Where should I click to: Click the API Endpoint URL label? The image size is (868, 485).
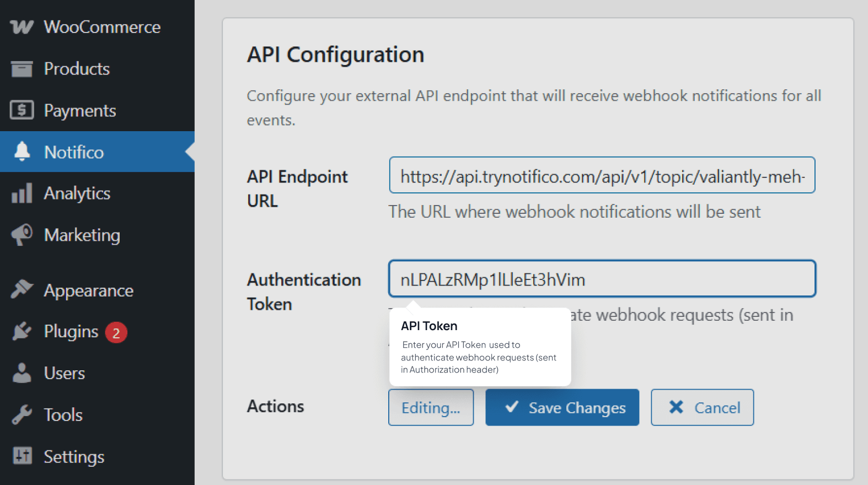click(297, 188)
